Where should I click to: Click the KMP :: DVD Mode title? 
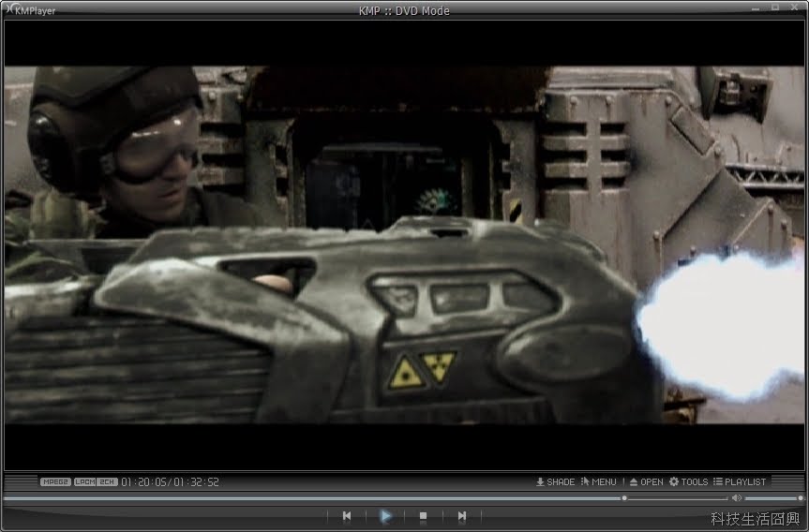tap(404, 11)
